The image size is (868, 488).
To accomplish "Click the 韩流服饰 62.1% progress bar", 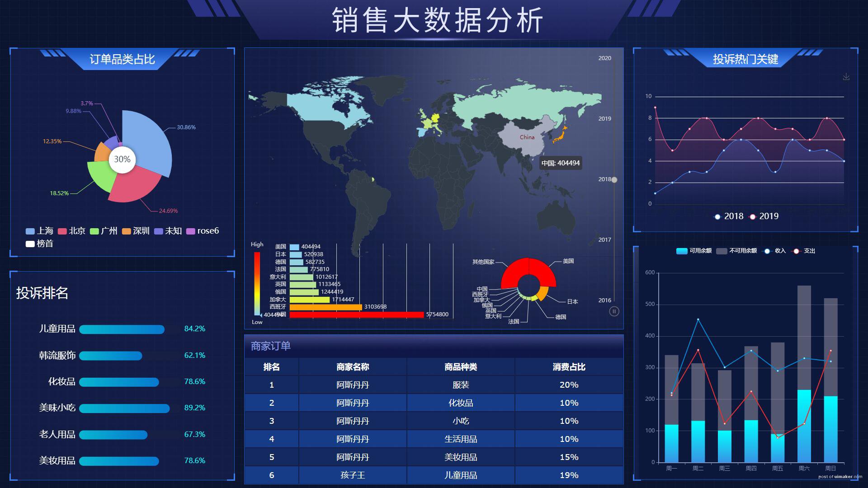I will pos(111,356).
